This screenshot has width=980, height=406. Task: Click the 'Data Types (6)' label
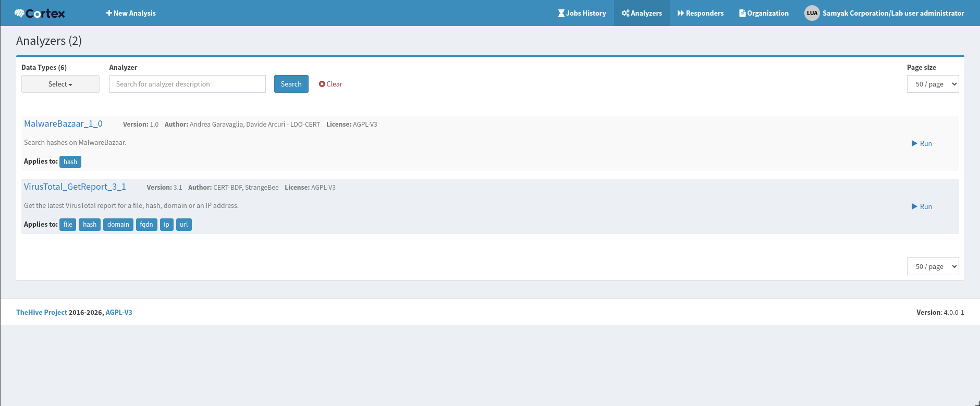(x=44, y=67)
